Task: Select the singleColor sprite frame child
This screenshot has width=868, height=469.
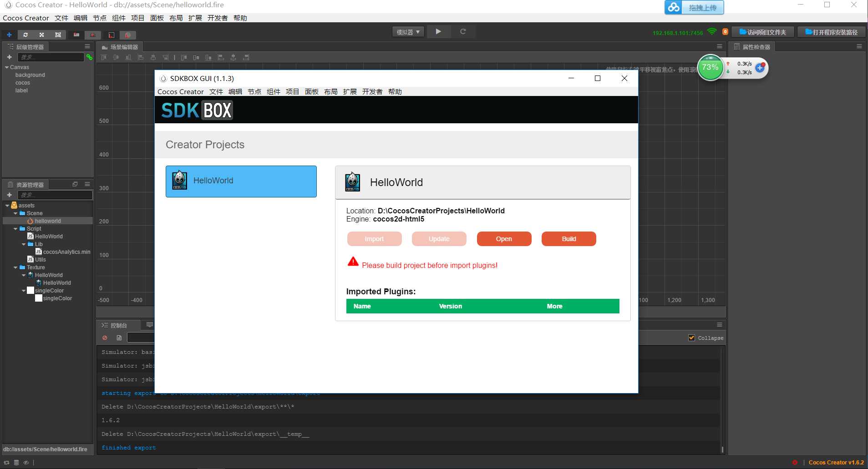Action: [53, 298]
